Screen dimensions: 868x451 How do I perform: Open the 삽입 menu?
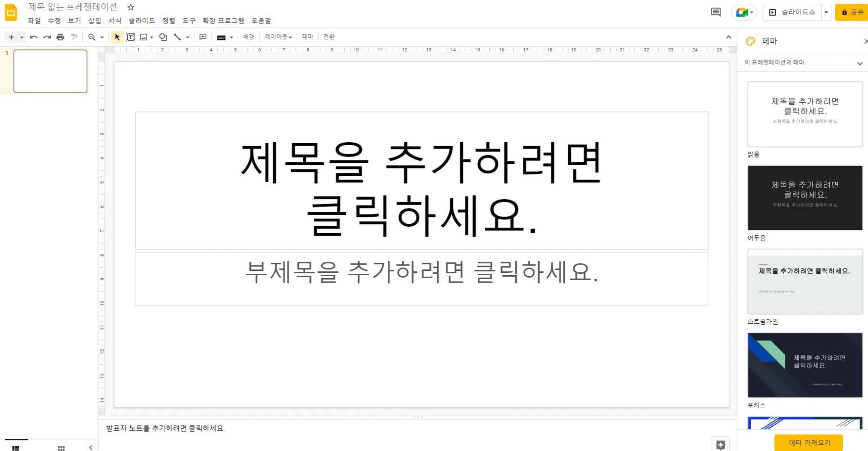pos(95,21)
